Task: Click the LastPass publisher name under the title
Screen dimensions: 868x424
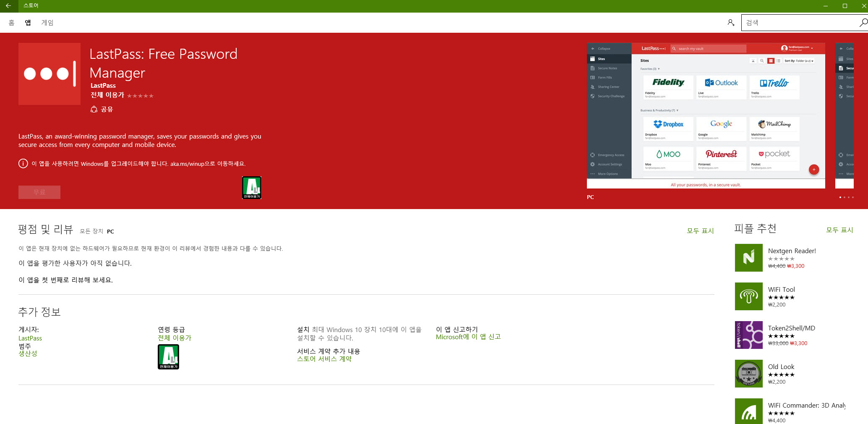Action: (x=103, y=86)
